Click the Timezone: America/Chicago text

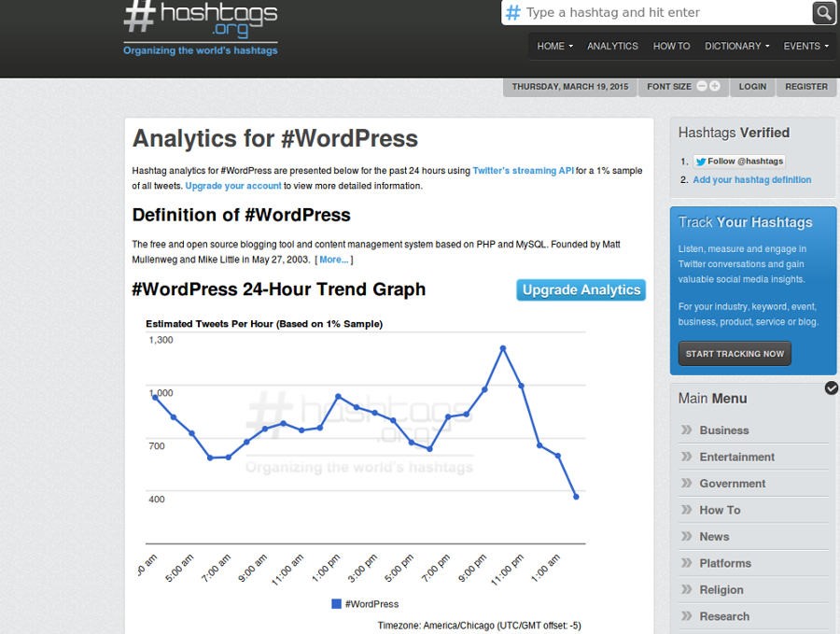point(479,626)
